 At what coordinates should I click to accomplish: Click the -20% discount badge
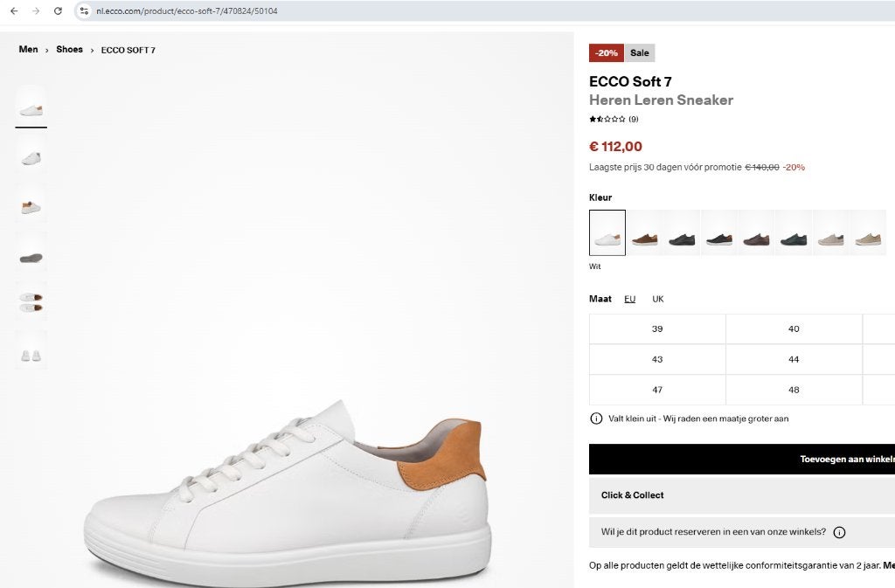607,53
